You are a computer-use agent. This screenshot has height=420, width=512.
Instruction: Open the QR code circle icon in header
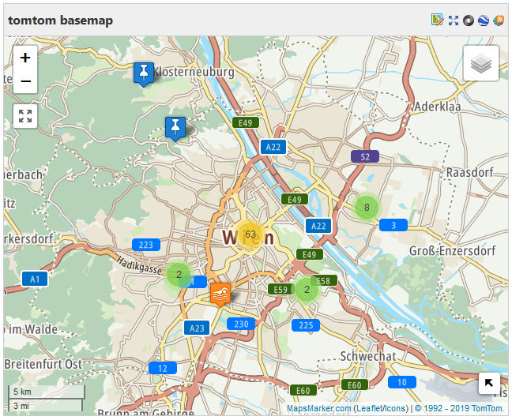469,21
